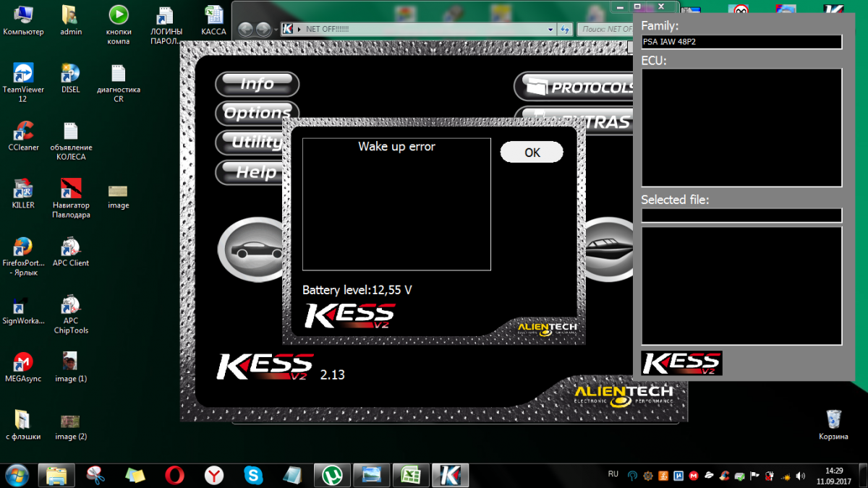868x488 pixels.
Task: Open the volume control in tray
Action: [x=800, y=475]
